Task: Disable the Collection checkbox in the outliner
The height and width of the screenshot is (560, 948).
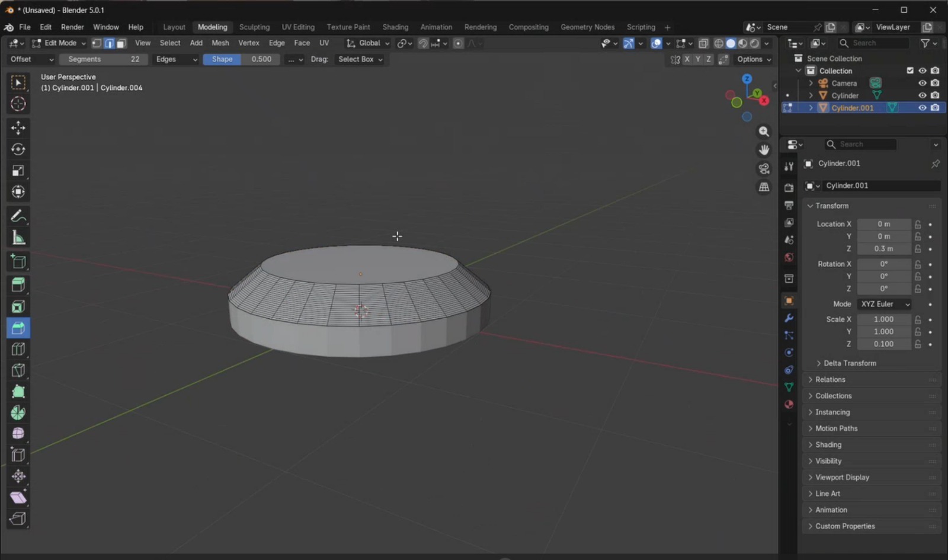Action: coord(910,71)
